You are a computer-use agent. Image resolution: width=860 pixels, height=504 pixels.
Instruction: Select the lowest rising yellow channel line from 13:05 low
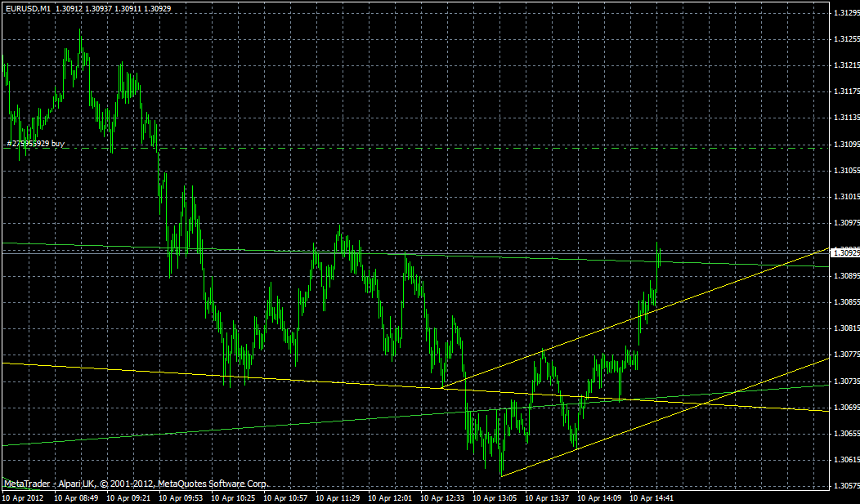(665, 417)
